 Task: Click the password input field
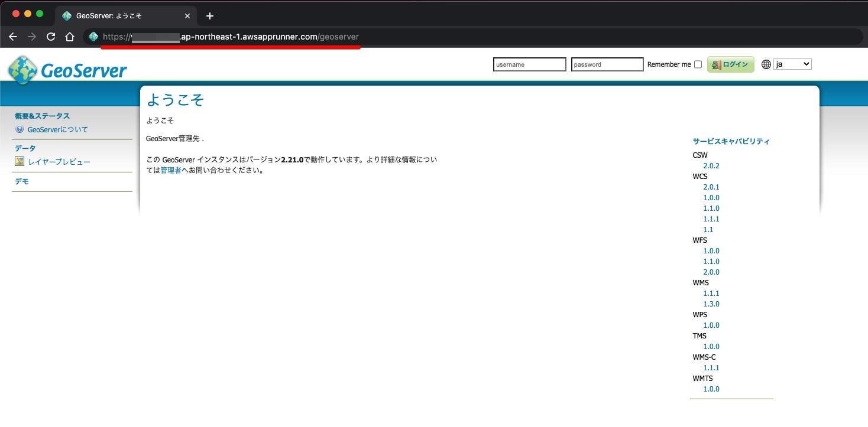[x=607, y=64]
